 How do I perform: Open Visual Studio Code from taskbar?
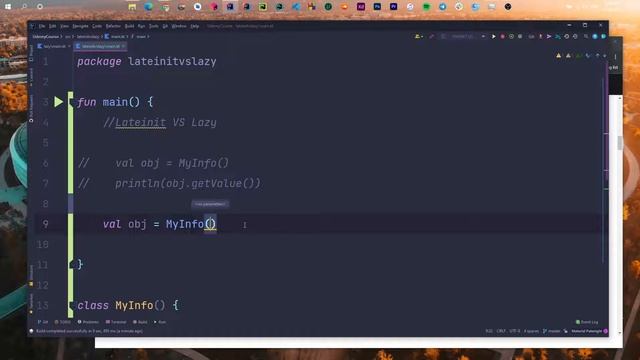click(296, 7)
